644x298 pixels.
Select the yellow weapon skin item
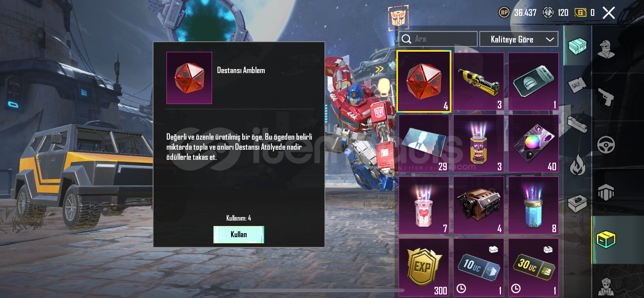(x=479, y=81)
